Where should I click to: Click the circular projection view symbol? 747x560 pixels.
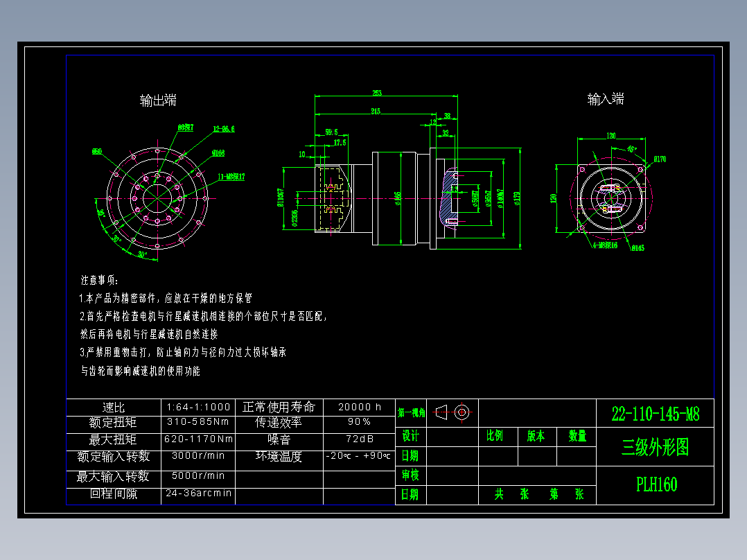(461, 412)
